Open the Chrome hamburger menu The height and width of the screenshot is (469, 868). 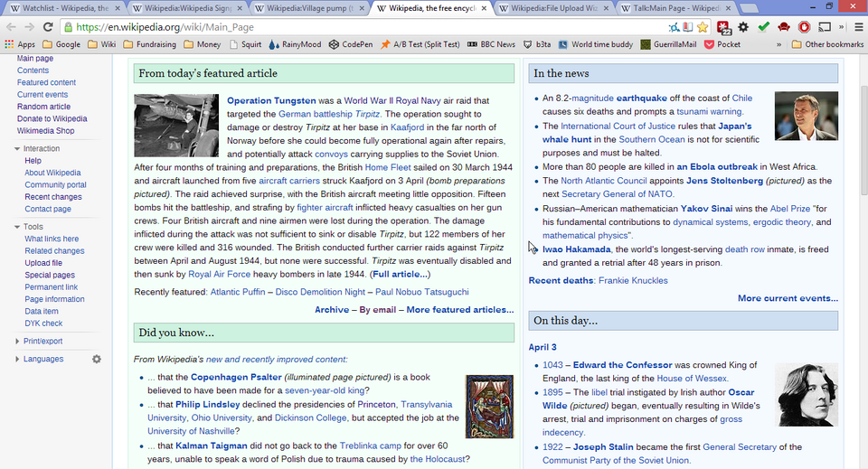point(859,27)
